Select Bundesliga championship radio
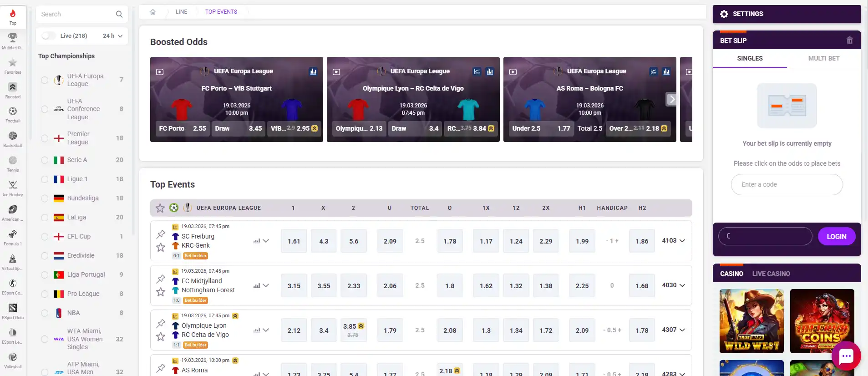The height and width of the screenshot is (376, 868). tap(45, 198)
